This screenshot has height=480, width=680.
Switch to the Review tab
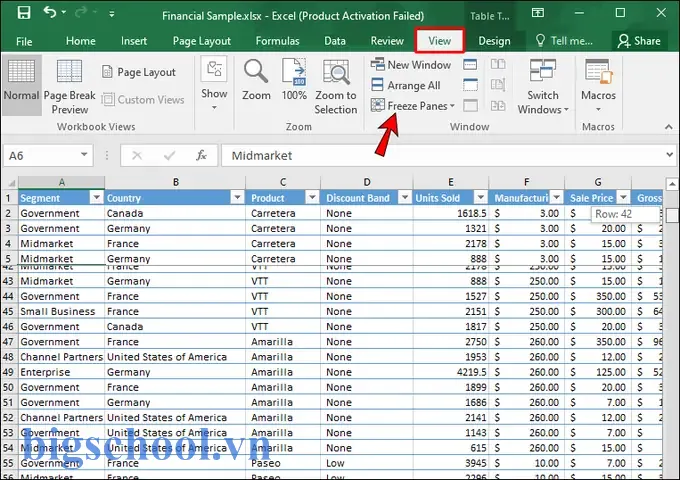click(387, 41)
